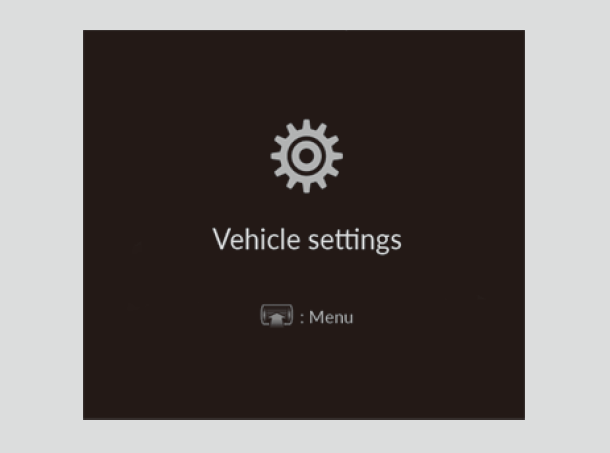The image size is (610, 453).
Task: Click the bottom tooth of the cogwheel
Action: coord(307,187)
